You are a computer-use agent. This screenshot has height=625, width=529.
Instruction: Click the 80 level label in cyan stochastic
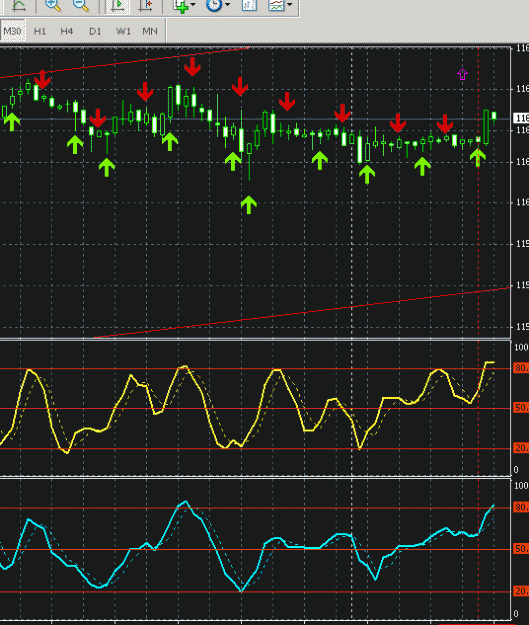[521, 507]
